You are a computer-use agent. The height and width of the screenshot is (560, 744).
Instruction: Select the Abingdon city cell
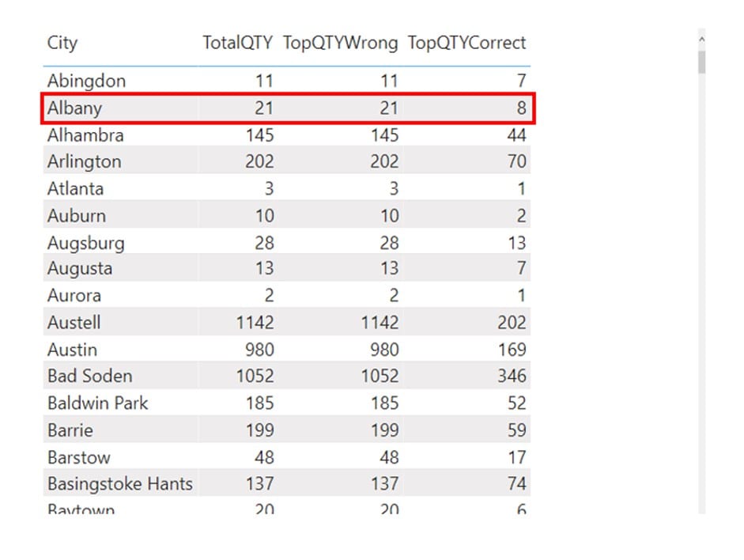(86, 81)
